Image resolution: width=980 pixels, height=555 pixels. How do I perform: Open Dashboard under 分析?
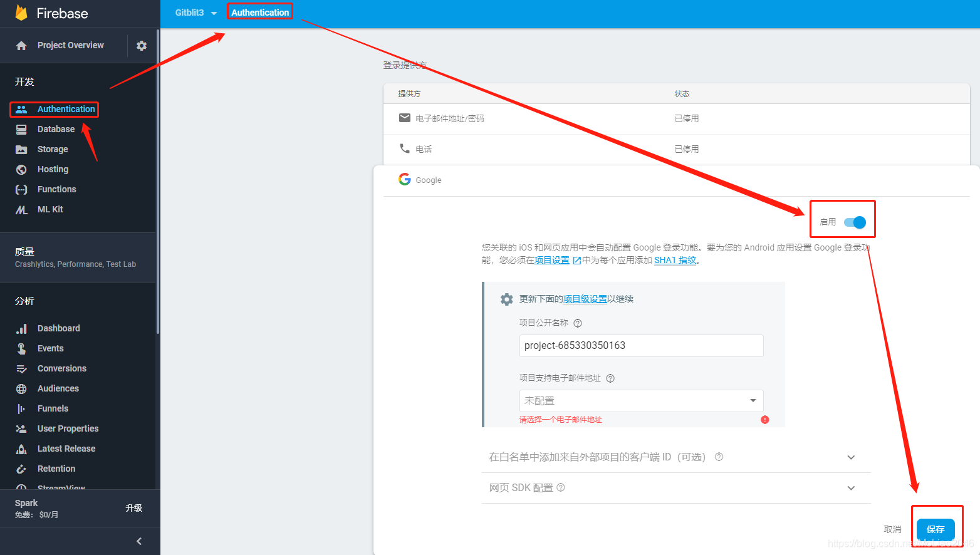[x=58, y=328]
